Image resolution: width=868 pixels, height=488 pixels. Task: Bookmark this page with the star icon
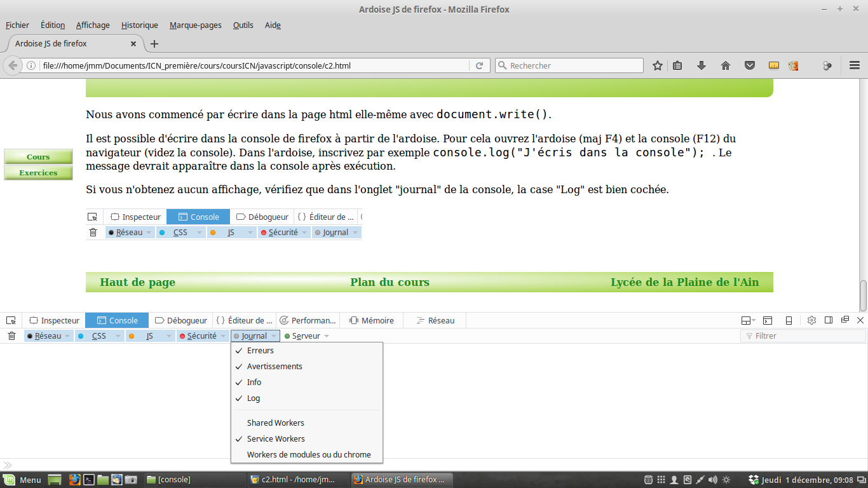tap(658, 65)
